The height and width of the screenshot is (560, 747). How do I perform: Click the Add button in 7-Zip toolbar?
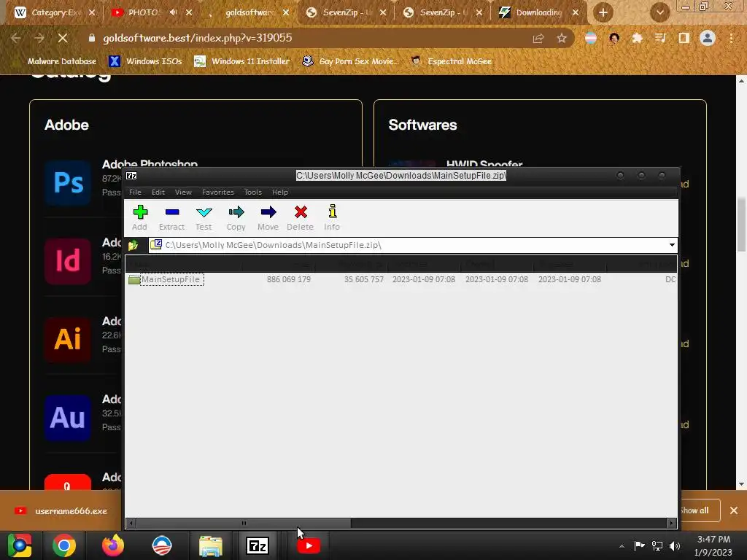tap(139, 217)
